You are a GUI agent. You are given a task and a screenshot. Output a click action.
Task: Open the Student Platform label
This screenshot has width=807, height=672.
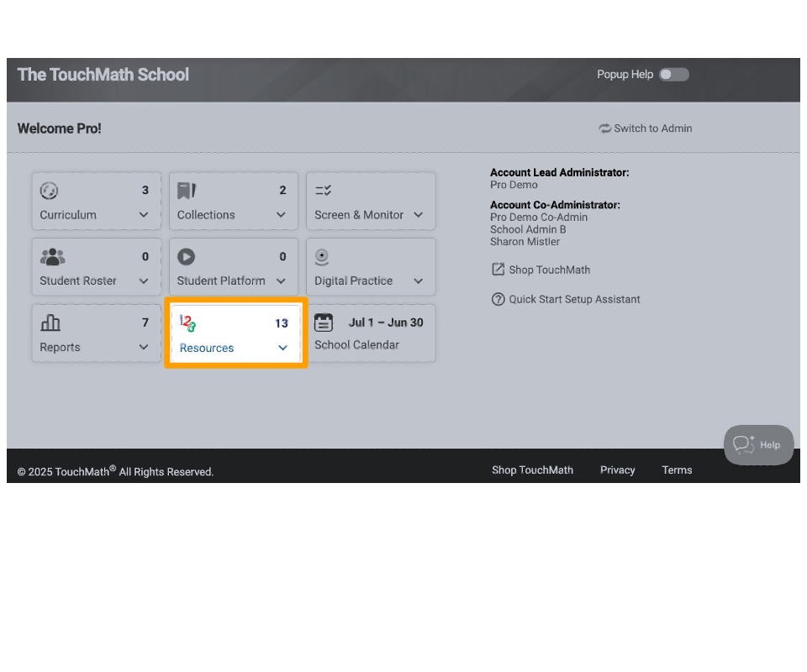[x=221, y=281]
